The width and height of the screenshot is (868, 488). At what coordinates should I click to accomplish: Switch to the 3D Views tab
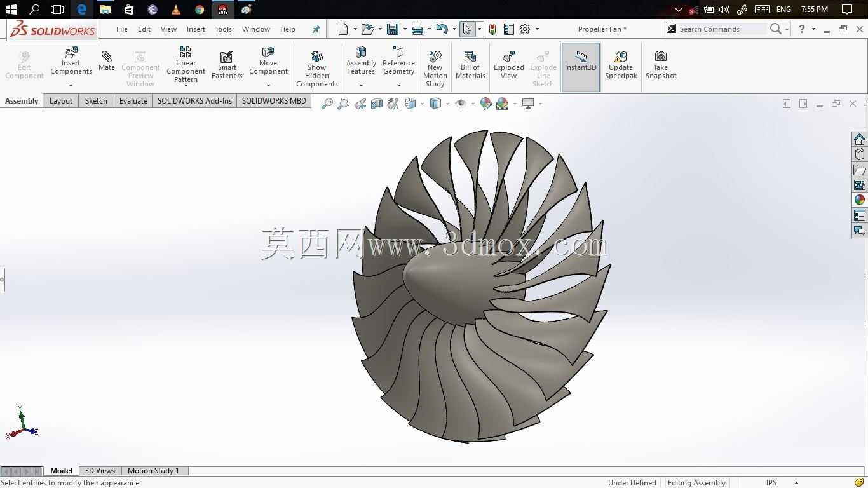pos(100,471)
